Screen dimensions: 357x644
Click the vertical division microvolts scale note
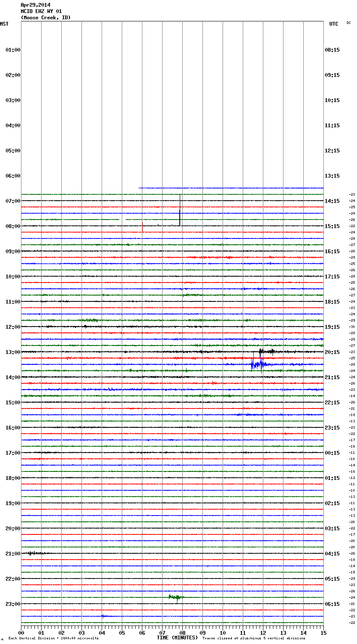pos(53,639)
